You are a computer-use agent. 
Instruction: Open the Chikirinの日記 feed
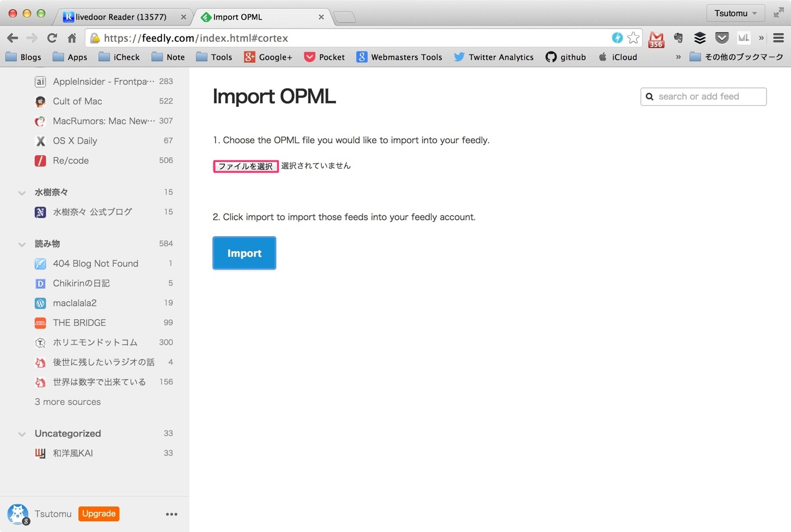point(104,283)
